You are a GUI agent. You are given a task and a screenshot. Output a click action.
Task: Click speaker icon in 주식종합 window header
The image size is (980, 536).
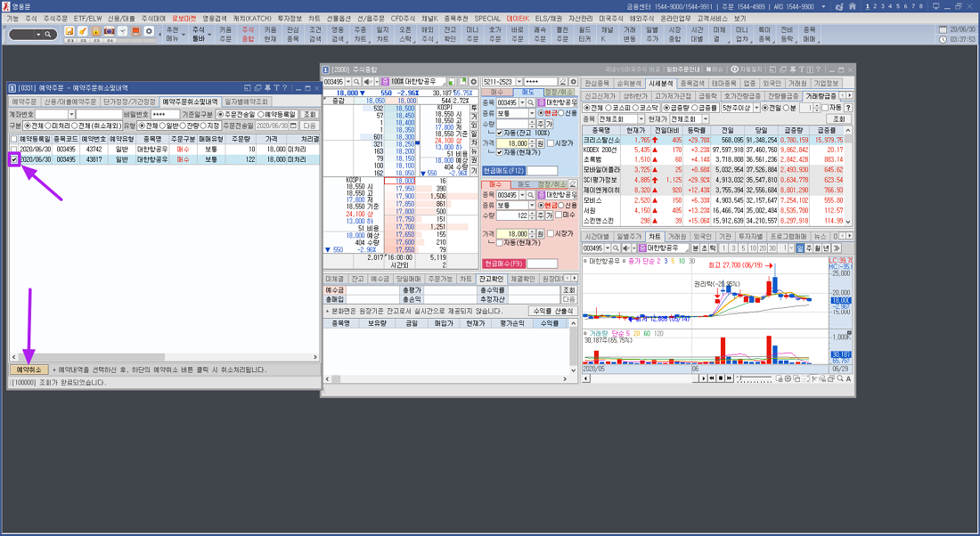pyautogui.click(x=367, y=82)
